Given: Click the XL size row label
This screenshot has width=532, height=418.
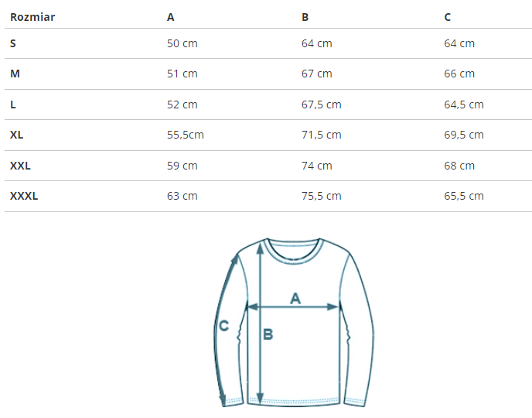Looking at the screenshot, I should pos(17,135).
